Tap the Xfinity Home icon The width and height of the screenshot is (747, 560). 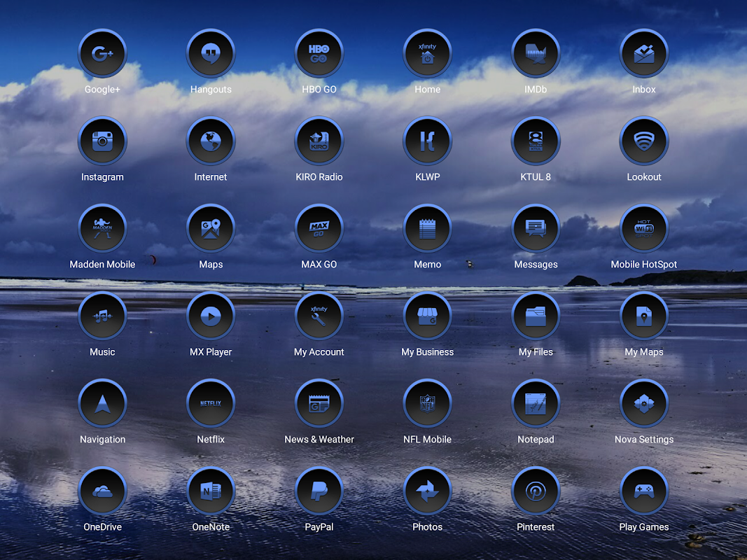(x=427, y=53)
